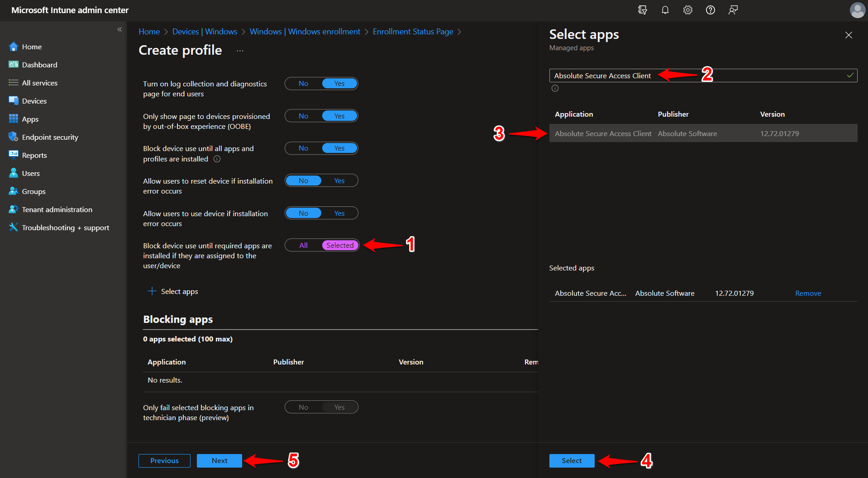Set 'Allow users to reset device' to Yes
This screenshot has width=868, height=478.
tap(339, 180)
